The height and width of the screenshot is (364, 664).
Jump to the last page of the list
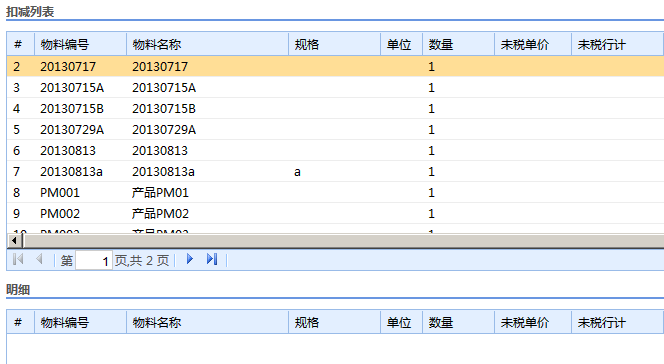(212, 259)
